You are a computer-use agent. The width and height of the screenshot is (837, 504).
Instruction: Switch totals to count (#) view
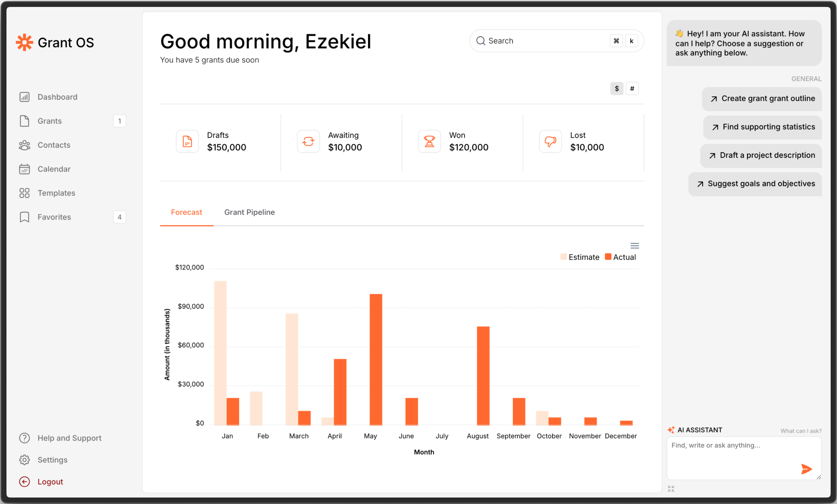(632, 89)
